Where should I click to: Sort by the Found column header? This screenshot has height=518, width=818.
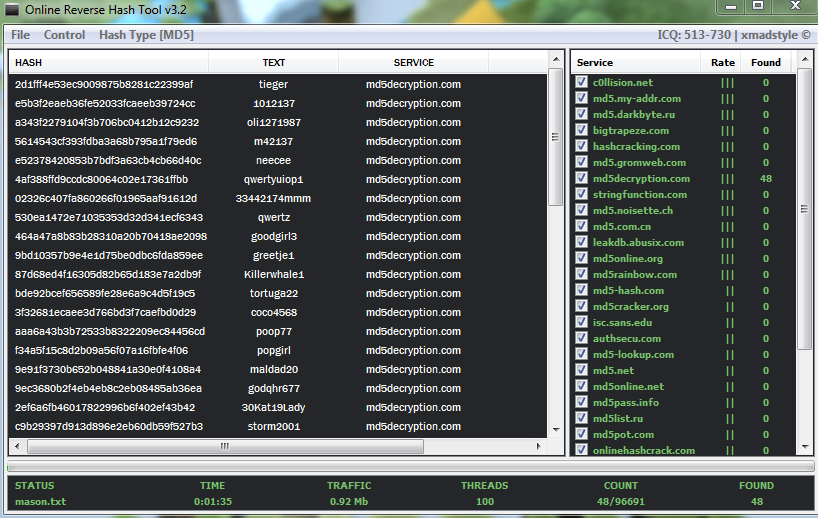765,62
